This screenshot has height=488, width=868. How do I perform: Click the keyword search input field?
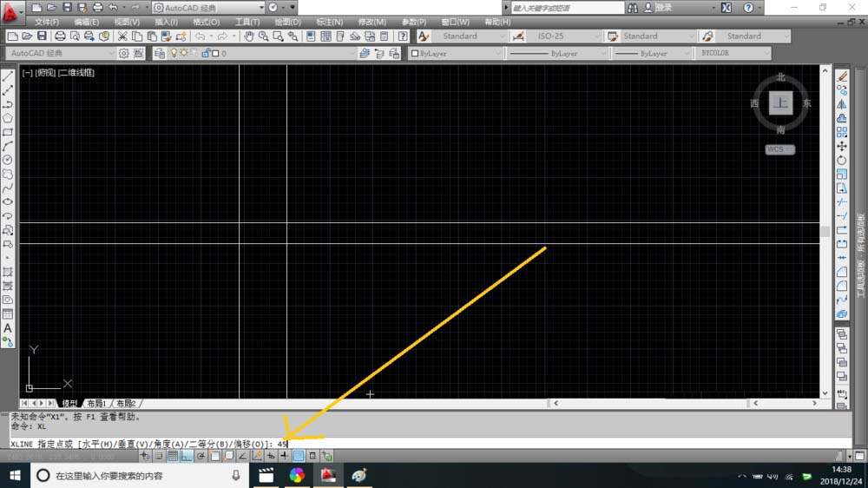point(567,8)
